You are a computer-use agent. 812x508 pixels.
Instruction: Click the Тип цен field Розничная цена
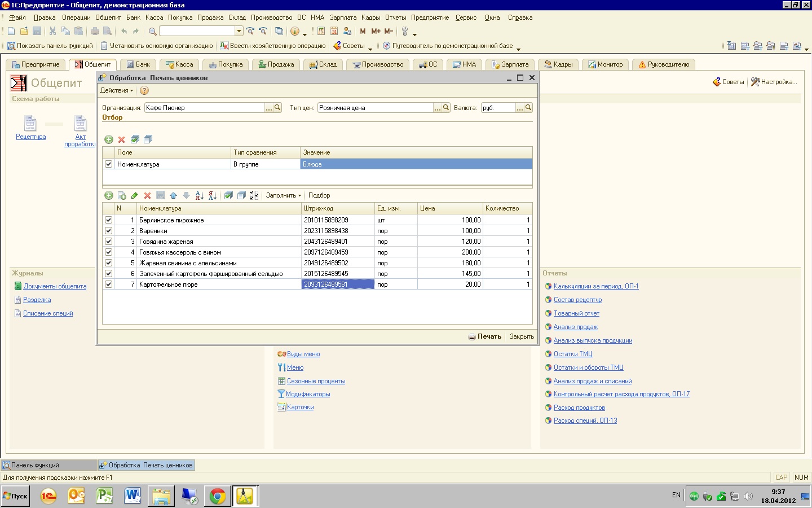pyautogui.click(x=376, y=108)
